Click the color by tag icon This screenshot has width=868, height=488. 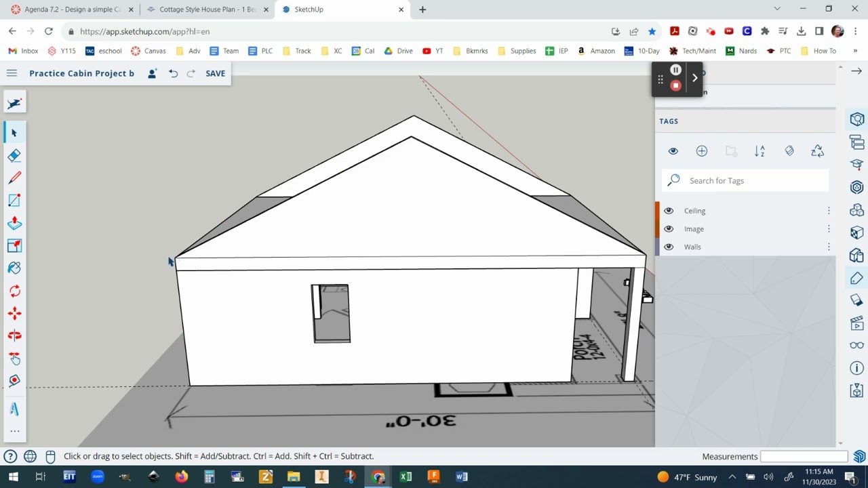789,151
